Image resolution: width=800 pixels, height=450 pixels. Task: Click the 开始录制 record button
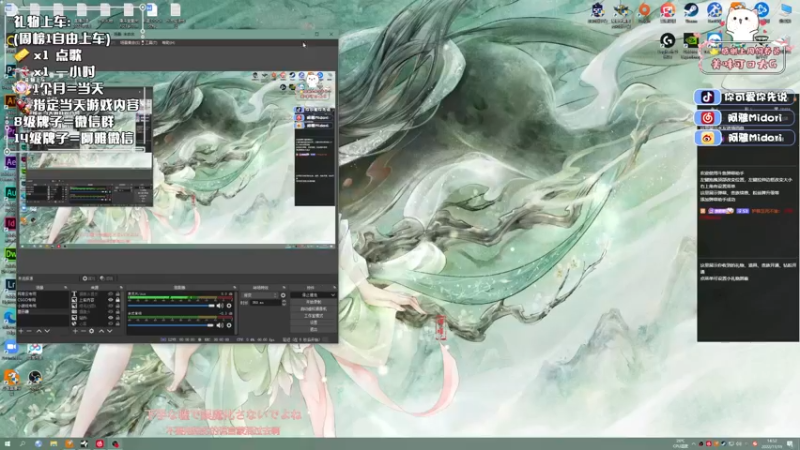tap(313, 302)
